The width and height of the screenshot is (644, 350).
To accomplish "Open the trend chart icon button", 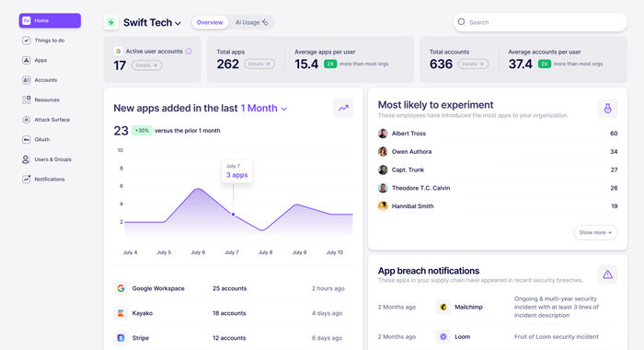I will click(x=343, y=108).
